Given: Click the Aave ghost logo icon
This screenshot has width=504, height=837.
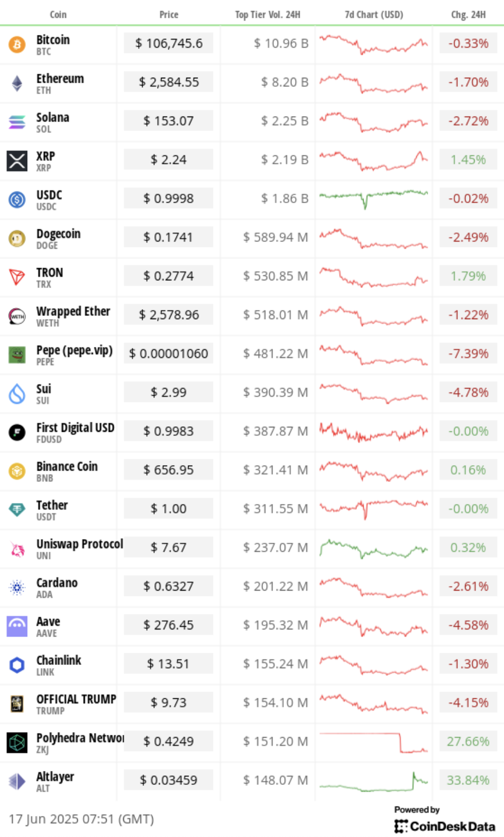Looking at the screenshot, I should coord(17,626).
